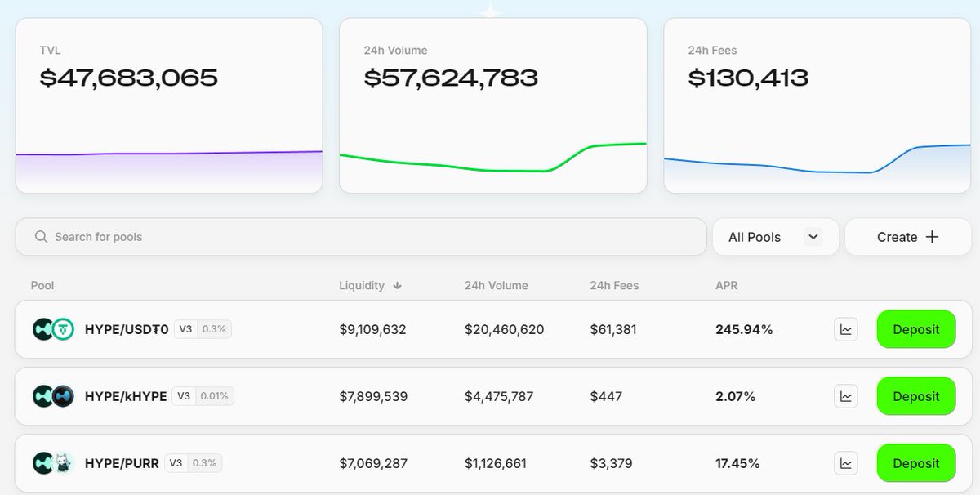Click 24h volume value $20,460,620
Viewport: 980px width, 495px height.
tap(504, 329)
